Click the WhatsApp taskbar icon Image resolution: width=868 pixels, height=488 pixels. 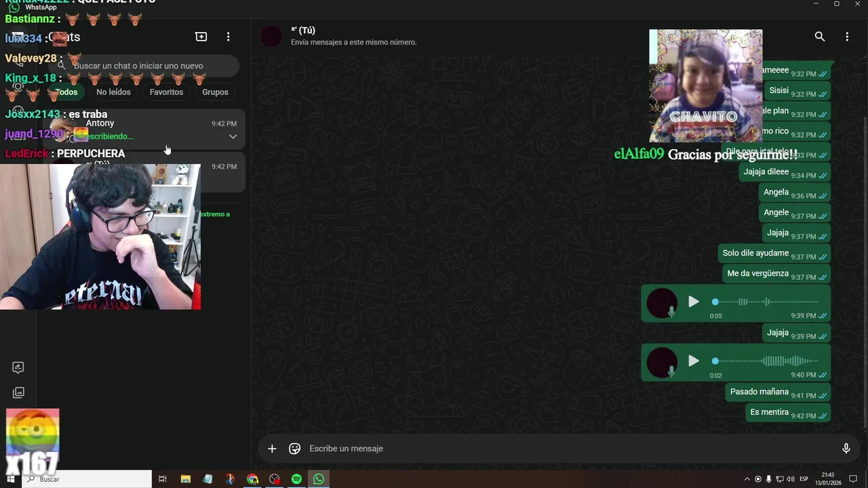(x=319, y=479)
